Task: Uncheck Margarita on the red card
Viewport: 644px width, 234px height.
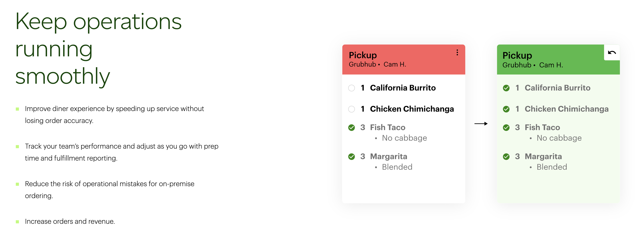Action: (x=351, y=156)
